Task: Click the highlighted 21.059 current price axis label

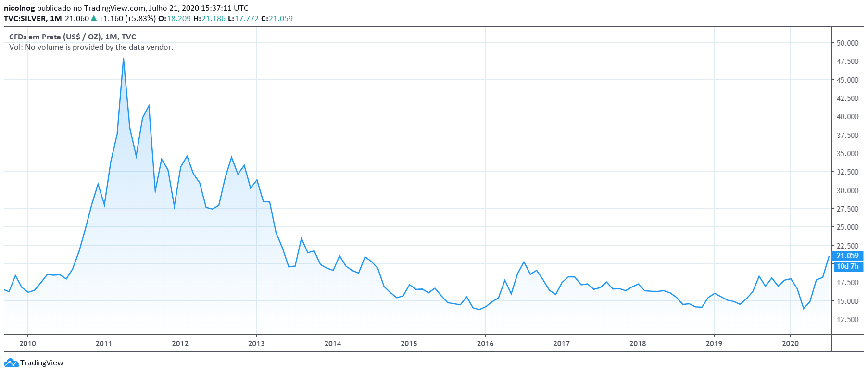Action: (x=847, y=256)
